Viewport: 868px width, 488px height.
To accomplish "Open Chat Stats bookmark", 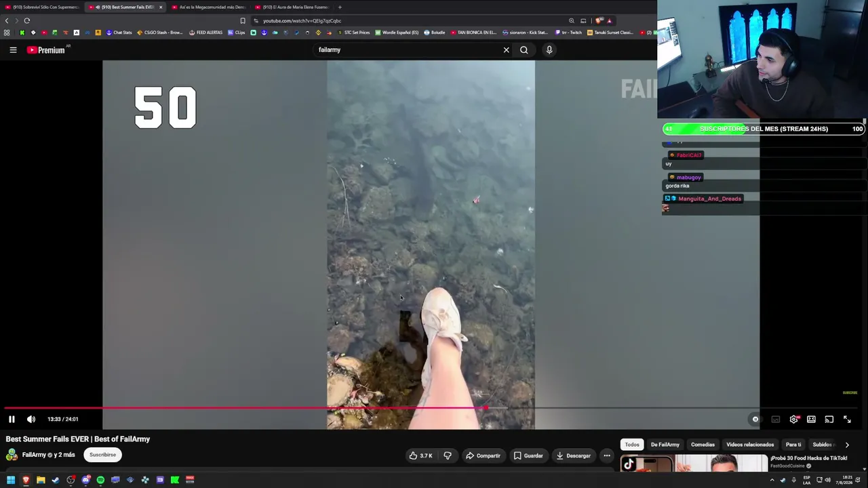I will 119,33.
